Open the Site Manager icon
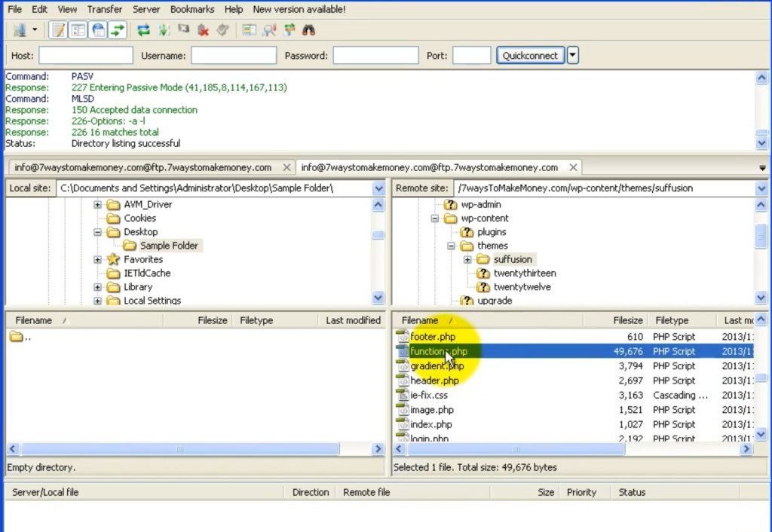 (20, 30)
